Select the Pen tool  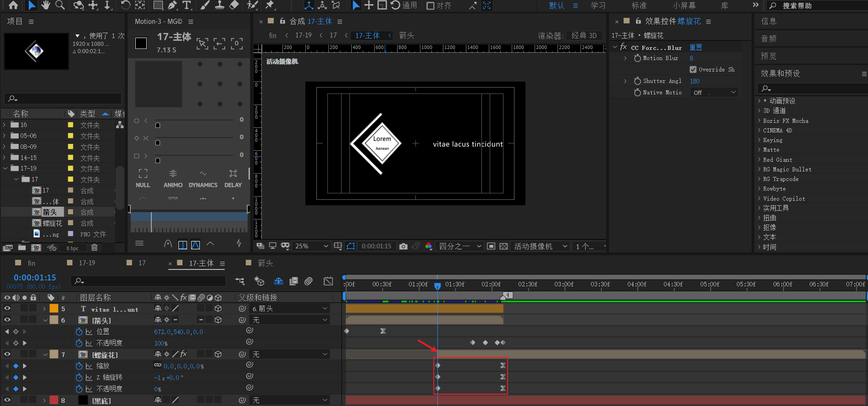(x=172, y=5)
